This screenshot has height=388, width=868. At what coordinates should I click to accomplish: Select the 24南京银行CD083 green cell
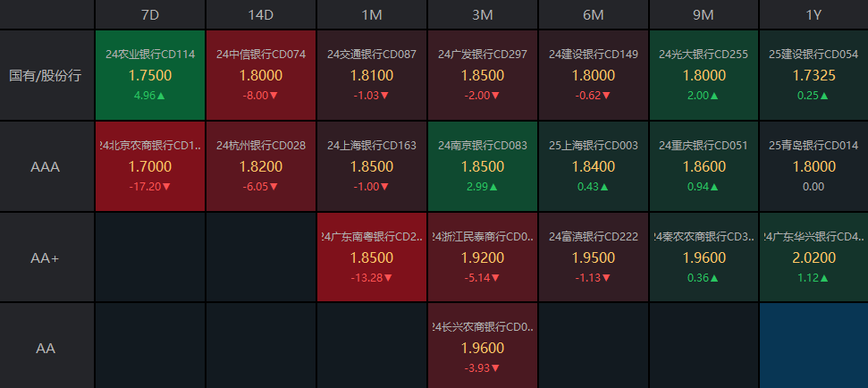pos(483,166)
